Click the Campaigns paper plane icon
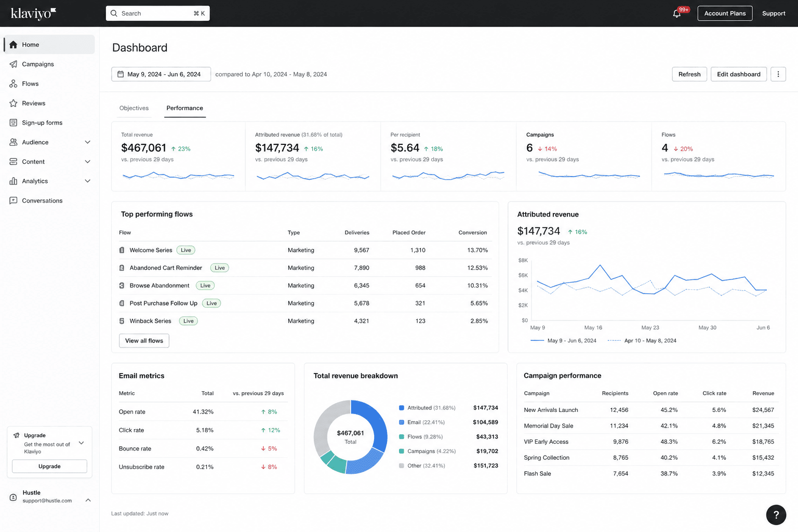Viewport: 798px width, 532px height. 14,64
